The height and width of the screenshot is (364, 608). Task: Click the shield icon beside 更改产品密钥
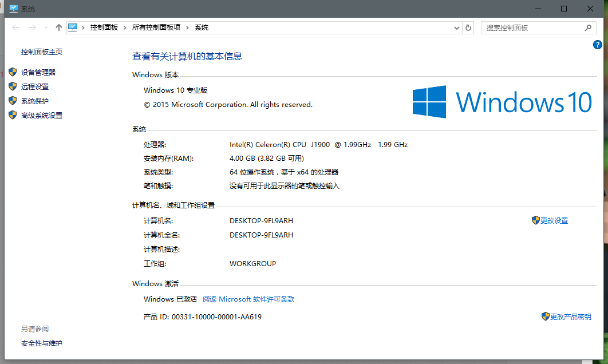[545, 316]
